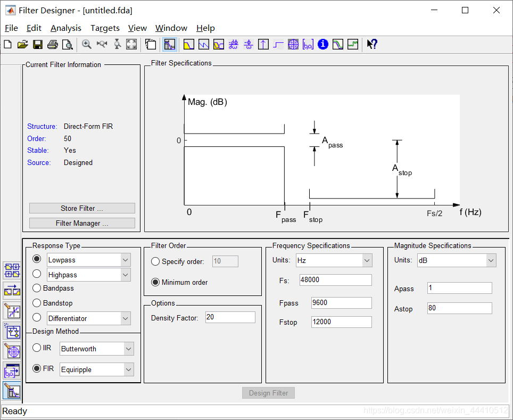Click the Store Filter button
513x420 pixels.
tap(81, 208)
